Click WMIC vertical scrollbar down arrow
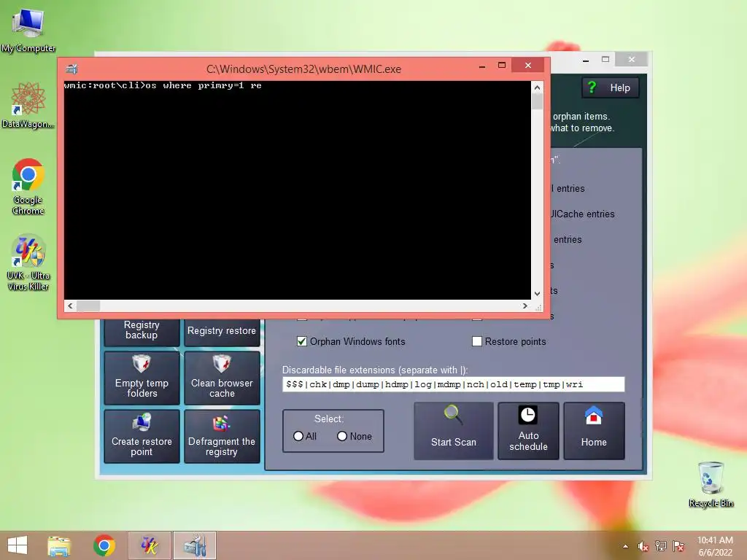The height and width of the screenshot is (560, 747). tap(537, 294)
